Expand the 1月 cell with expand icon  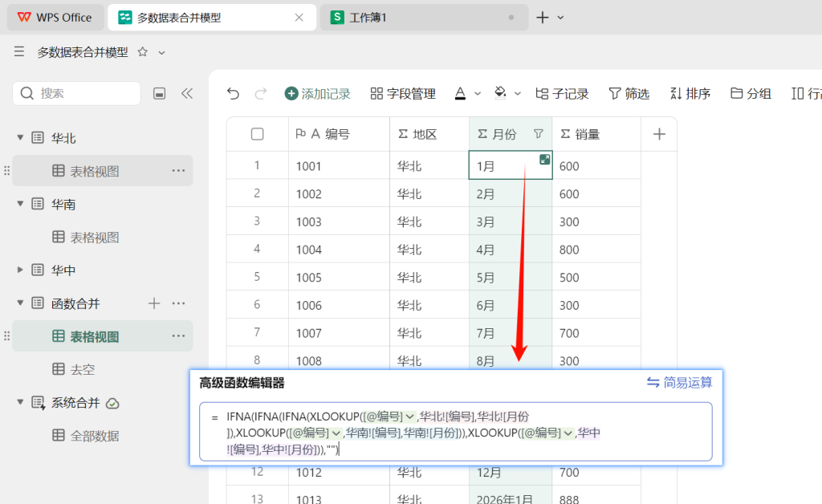tap(545, 159)
